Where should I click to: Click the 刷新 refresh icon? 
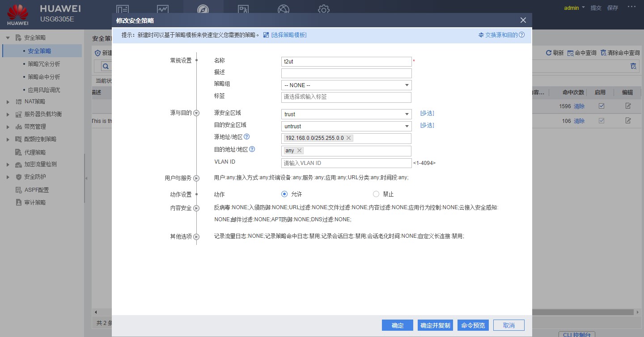(x=549, y=53)
